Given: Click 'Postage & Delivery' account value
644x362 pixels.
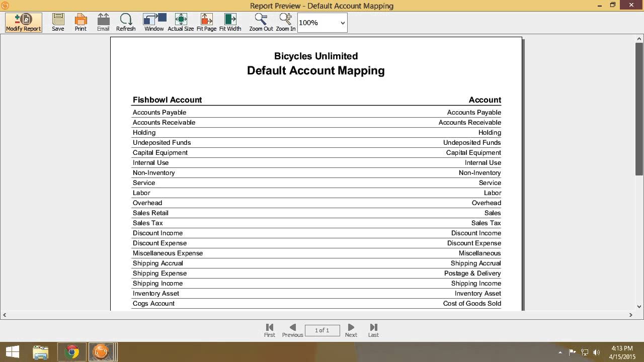Looking at the screenshot, I should click(x=472, y=274).
